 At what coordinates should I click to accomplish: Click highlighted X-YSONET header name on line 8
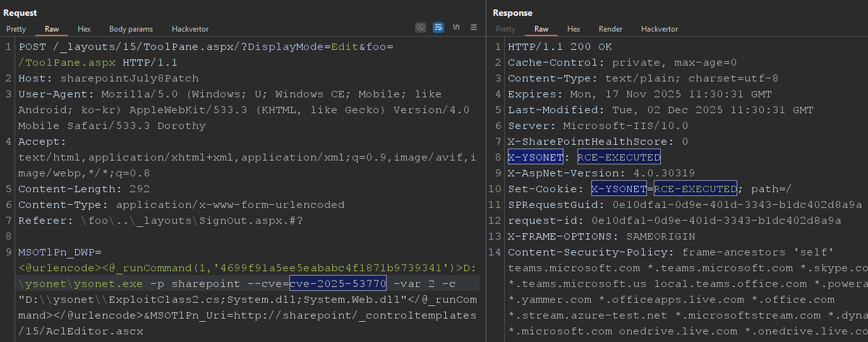535,157
